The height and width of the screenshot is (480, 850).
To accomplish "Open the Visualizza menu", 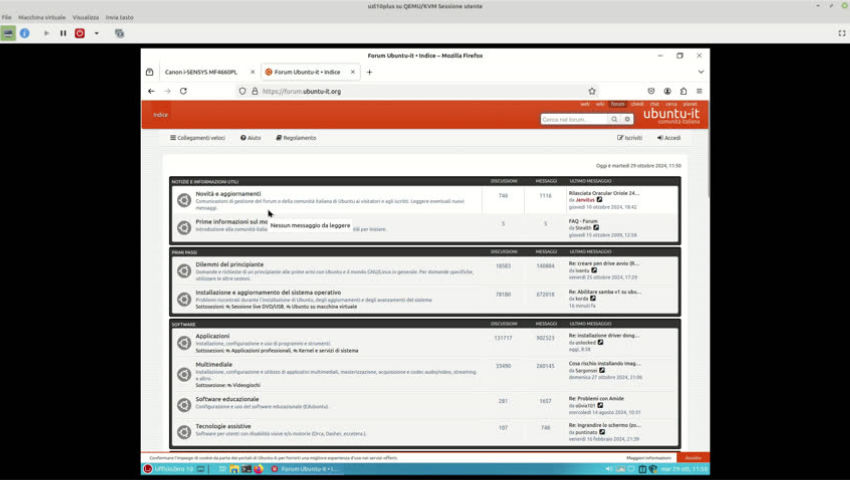I will tap(86, 17).
